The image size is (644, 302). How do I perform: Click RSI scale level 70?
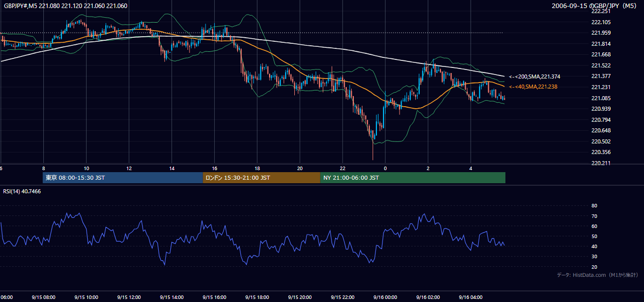pos(594,216)
